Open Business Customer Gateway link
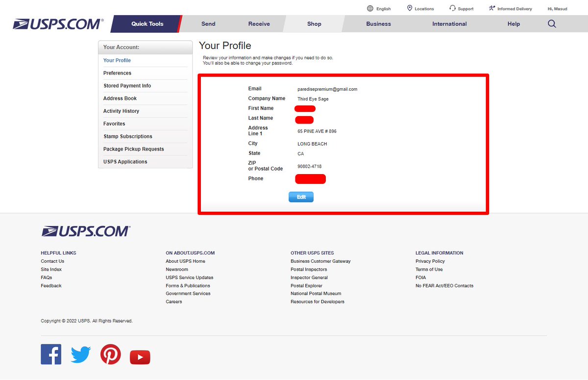The image size is (588, 380). 320,261
